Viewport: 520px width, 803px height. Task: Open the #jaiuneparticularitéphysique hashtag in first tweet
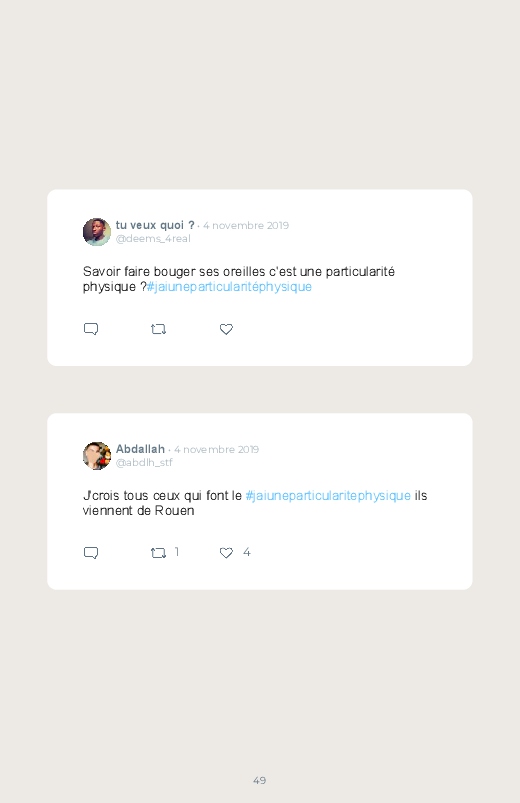click(229, 287)
